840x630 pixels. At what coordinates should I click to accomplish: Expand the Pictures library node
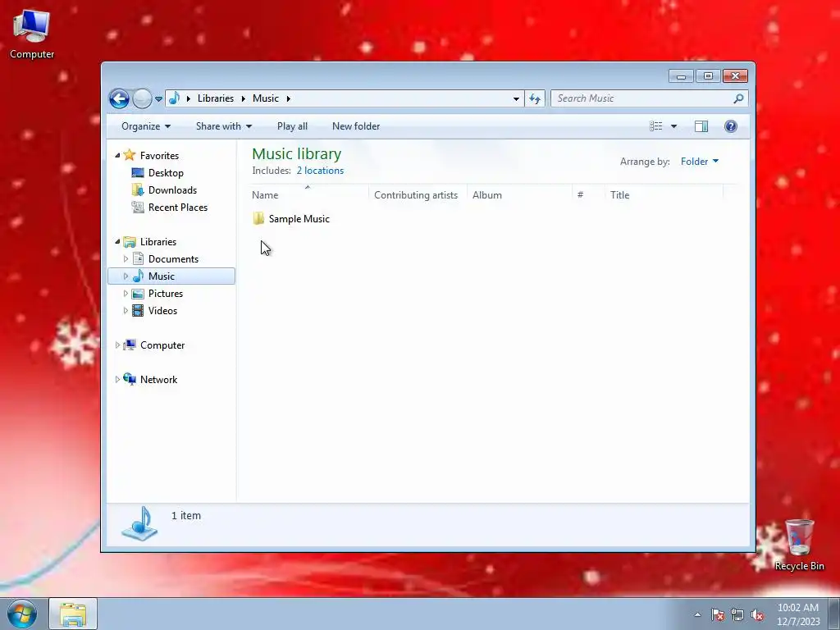(x=126, y=294)
